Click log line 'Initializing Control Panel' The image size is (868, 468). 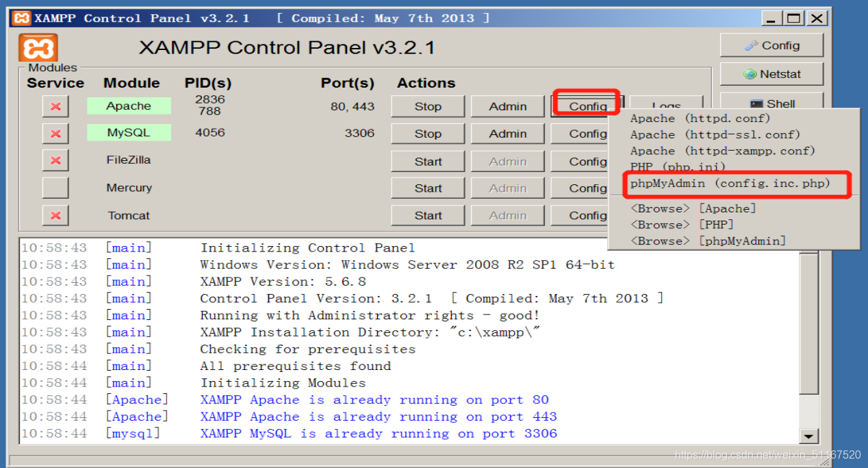[307, 248]
